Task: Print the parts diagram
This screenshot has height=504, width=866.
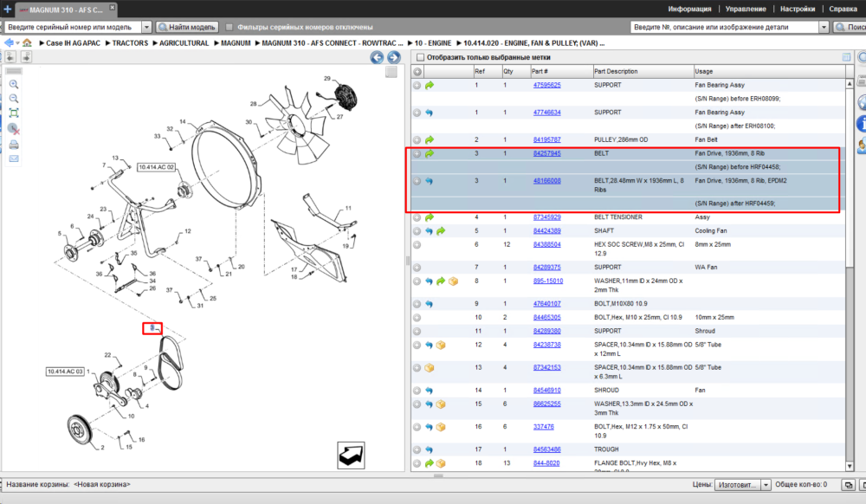Action: point(14,145)
